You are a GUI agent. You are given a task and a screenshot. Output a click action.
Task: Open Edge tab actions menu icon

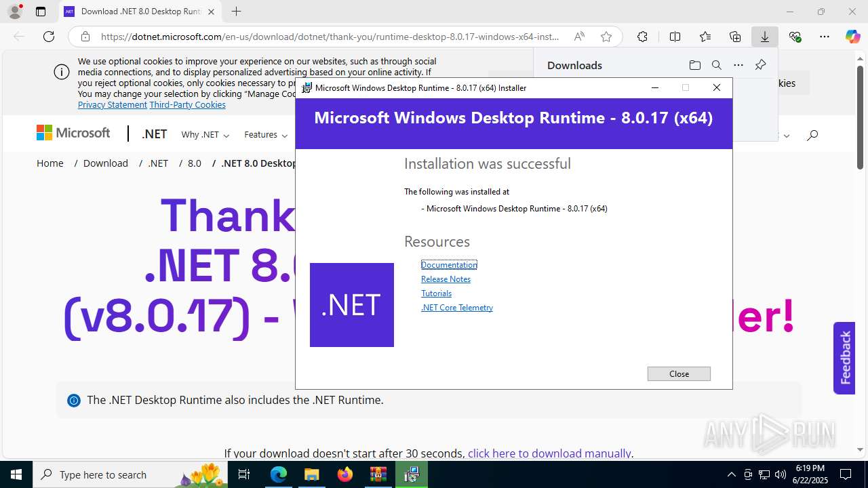(41, 12)
